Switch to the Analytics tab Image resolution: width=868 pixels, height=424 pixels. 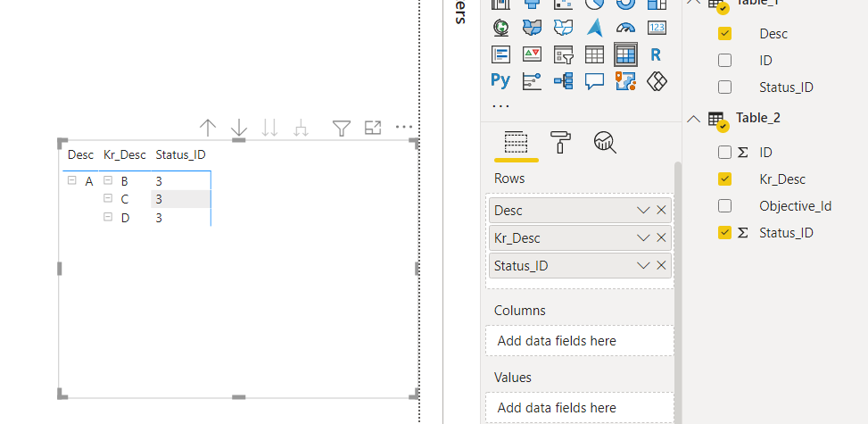coord(605,143)
